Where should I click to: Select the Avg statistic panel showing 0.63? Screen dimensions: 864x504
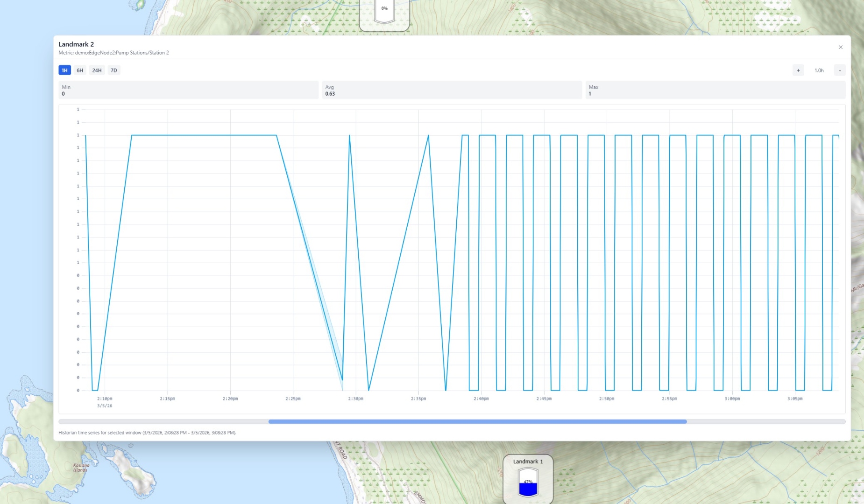tap(452, 90)
